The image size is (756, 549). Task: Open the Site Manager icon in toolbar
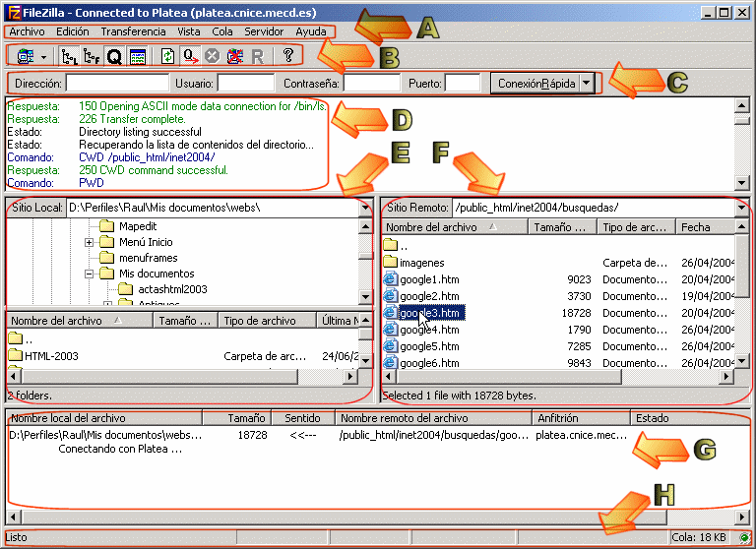click(x=24, y=57)
